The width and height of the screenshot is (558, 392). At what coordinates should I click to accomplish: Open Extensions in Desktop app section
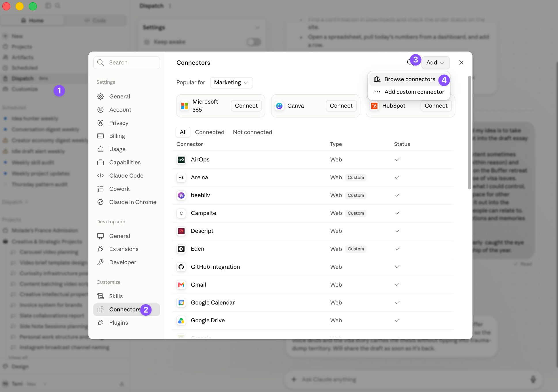click(x=127, y=249)
